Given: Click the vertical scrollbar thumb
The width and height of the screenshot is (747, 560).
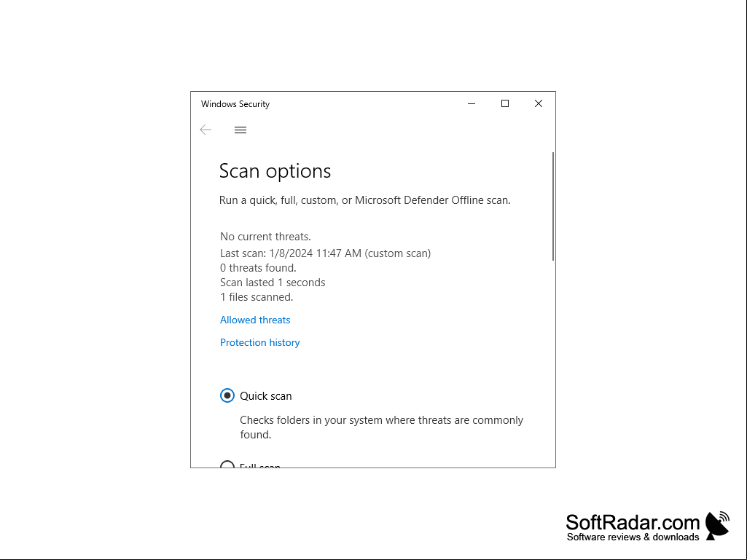Looking at the screenshot, I should (553, 206).
